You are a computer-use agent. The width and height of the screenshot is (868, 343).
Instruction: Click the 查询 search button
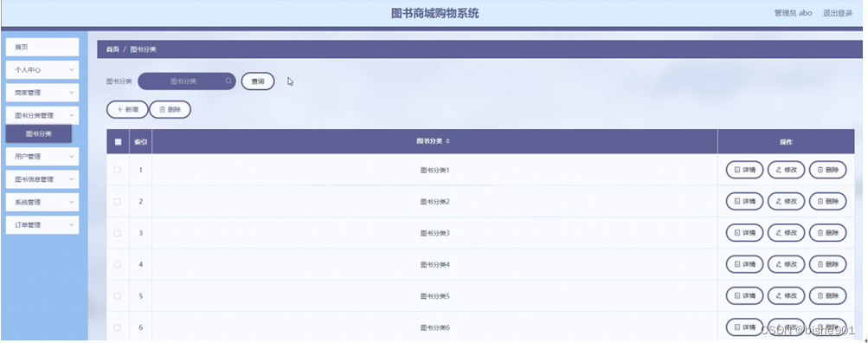click(x=258, y=81)
